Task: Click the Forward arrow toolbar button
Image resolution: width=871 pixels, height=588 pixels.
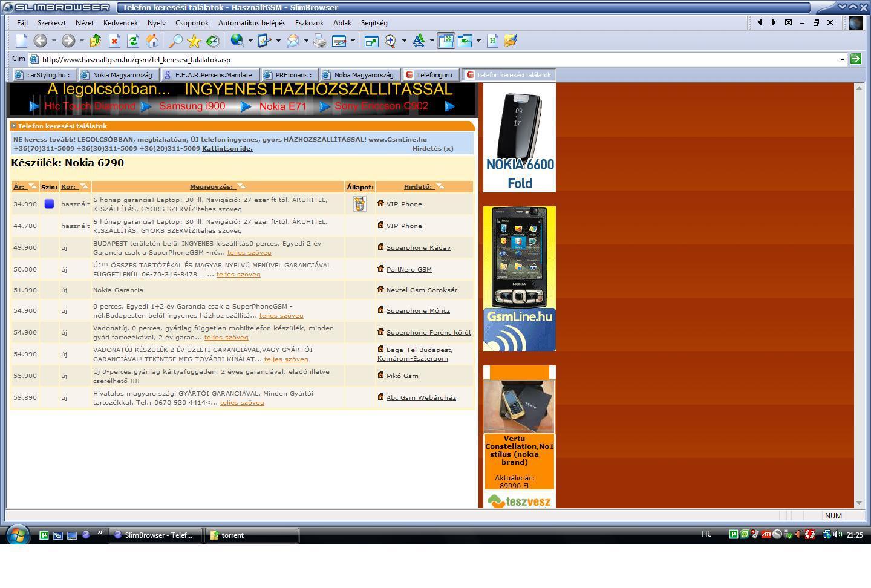Action: tap(68, 41)
